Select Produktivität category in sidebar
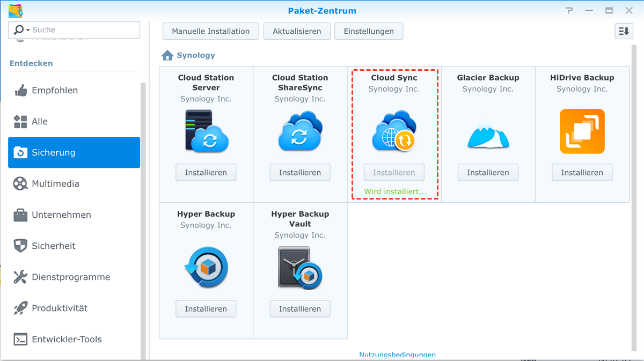Viewport: 644px width, 361px height. point(74,308)
